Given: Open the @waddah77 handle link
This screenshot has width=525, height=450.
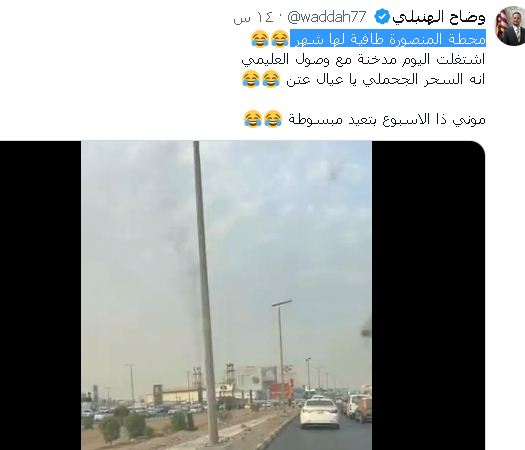Looking at the screenshot, I should (x=327, y=17).
